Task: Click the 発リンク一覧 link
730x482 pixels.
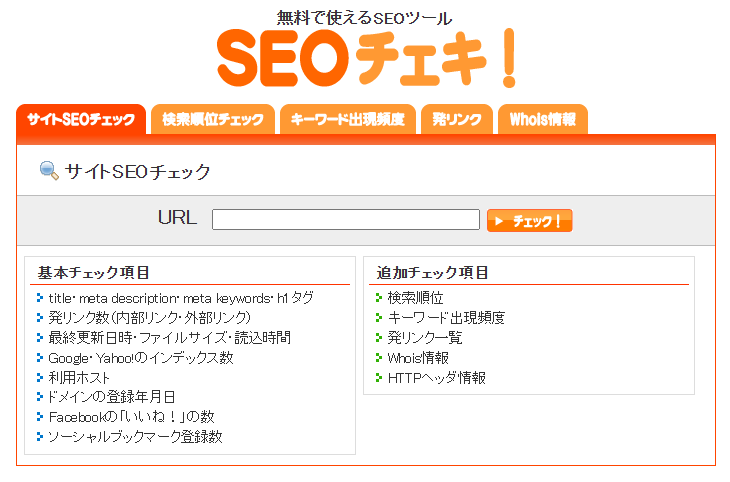Action: (x=425, y=338)
